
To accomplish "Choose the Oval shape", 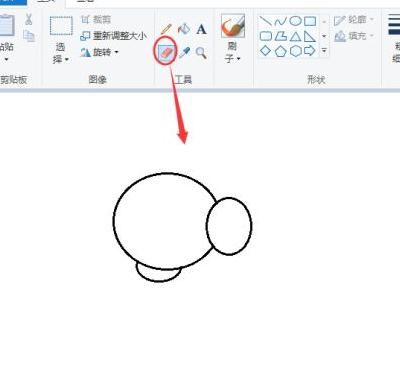I will pyautogui.click(x=295, y=21).
